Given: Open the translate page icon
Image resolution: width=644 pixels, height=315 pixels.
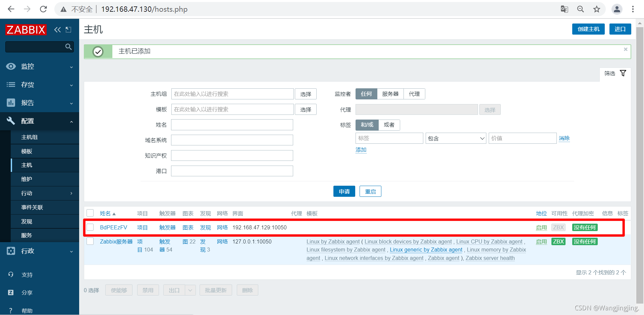Looking at the screenshot, I should pyautogui.click(x=565, y=9).
